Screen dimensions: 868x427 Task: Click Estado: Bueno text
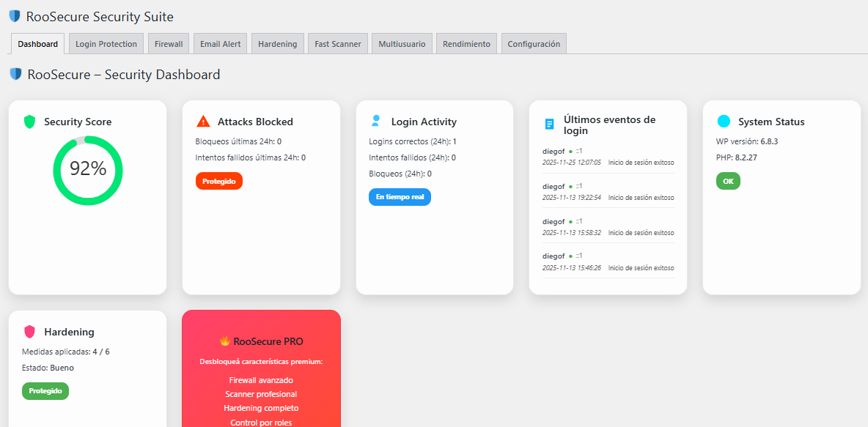(x=48, y=368)
